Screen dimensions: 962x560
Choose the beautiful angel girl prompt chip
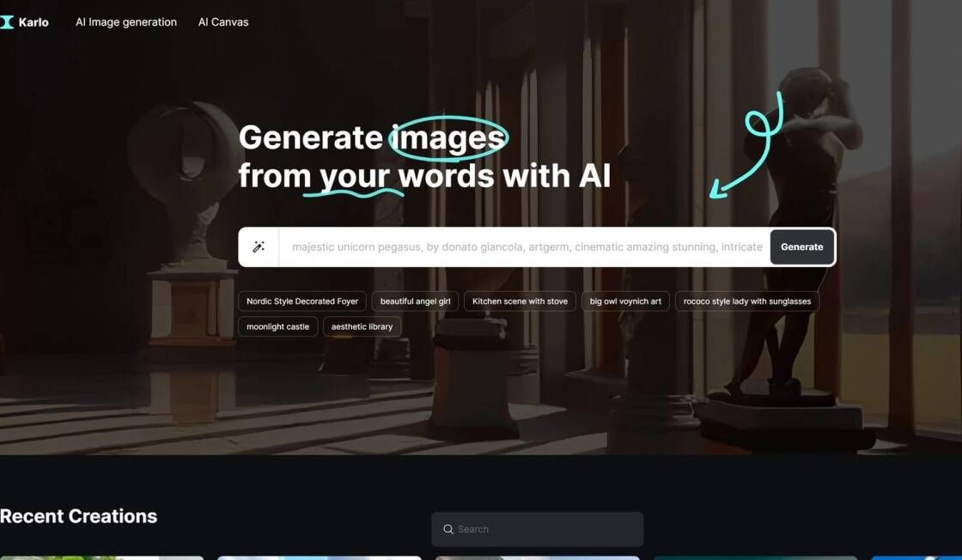coord(416,301)
